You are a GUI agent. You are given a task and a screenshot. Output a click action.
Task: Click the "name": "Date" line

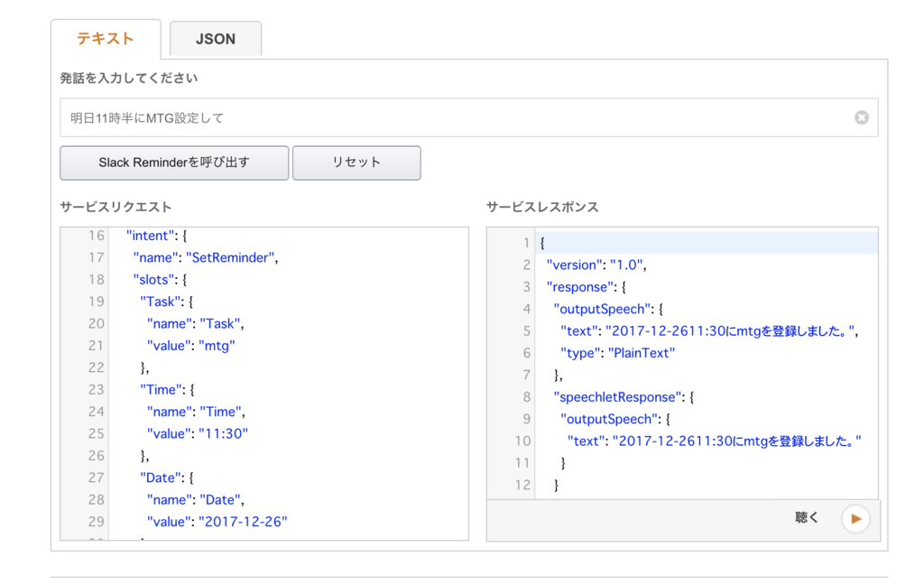(195, 500)
